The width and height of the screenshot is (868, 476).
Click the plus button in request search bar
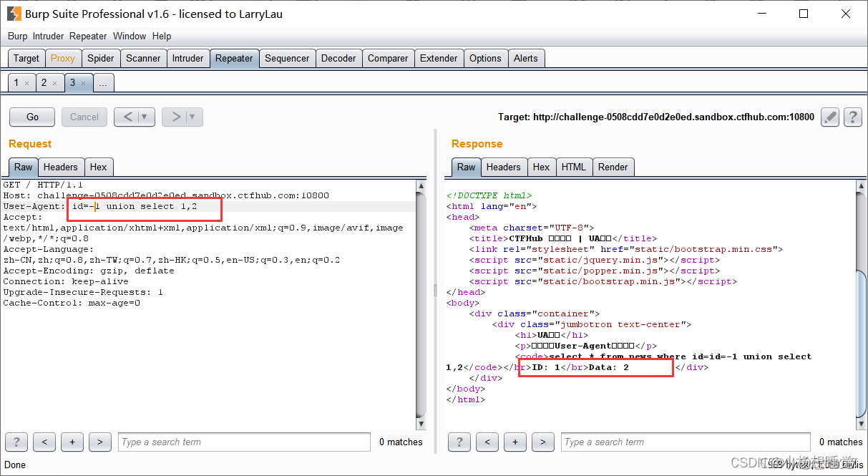pyautogui.click(x=72, y=442)
